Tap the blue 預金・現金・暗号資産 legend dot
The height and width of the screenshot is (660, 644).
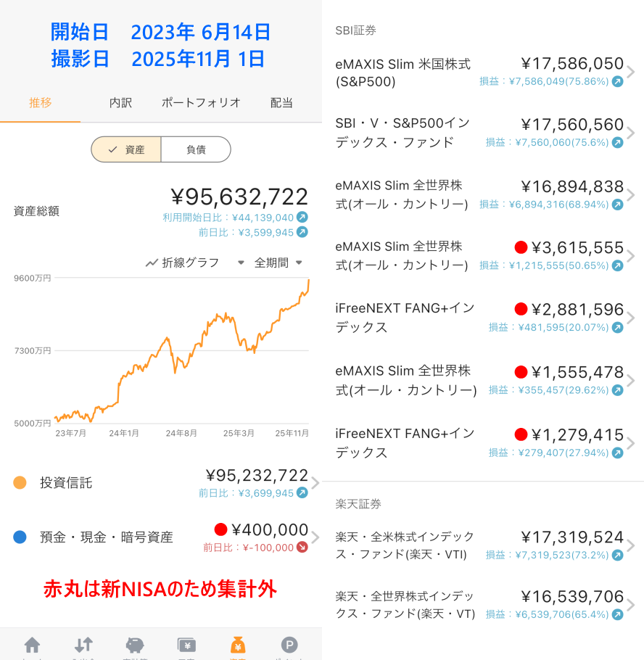click(20, 537)
